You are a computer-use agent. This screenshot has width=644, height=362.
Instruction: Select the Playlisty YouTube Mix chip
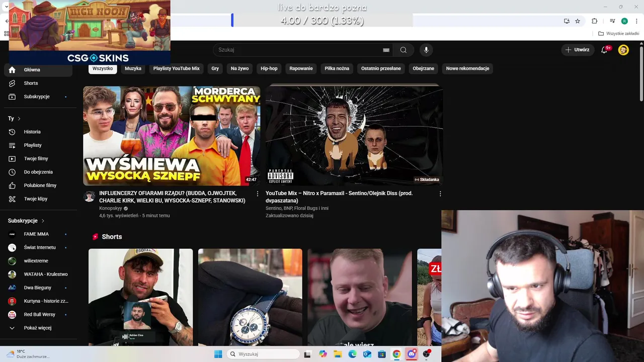(177, 68)
